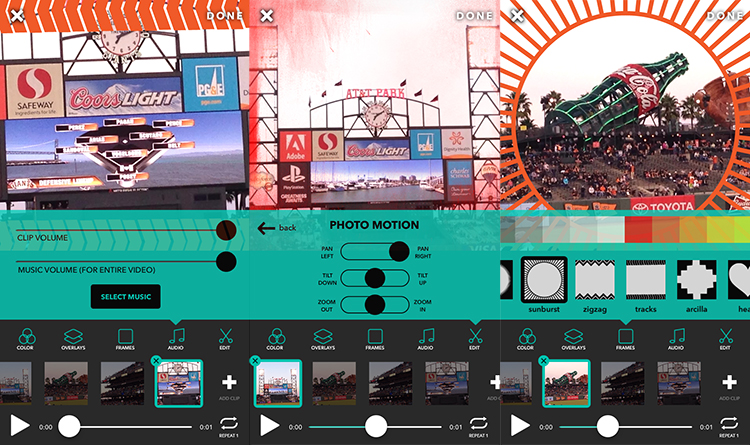Image resolution: width=750 pixels, height=445 pixels.
Task: Select the Frames tool in the right screen
Action: [x=625, y=339]
